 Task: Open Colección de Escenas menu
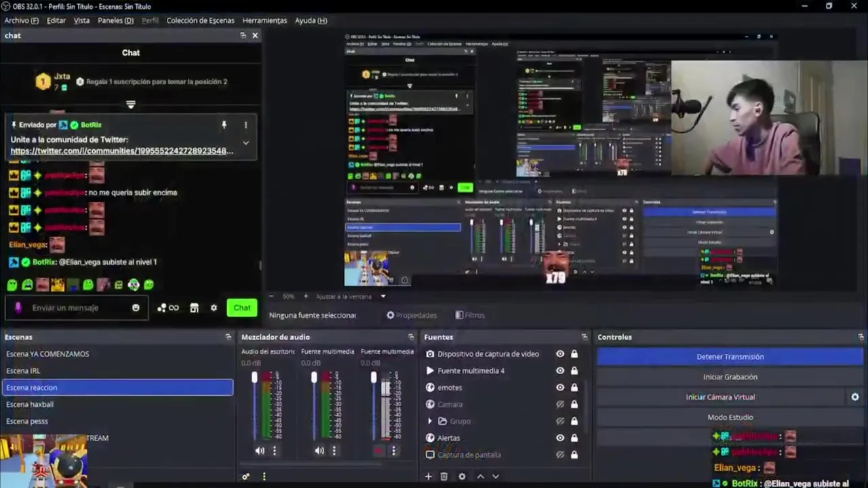pyautogui.click(x=200, y=20)
